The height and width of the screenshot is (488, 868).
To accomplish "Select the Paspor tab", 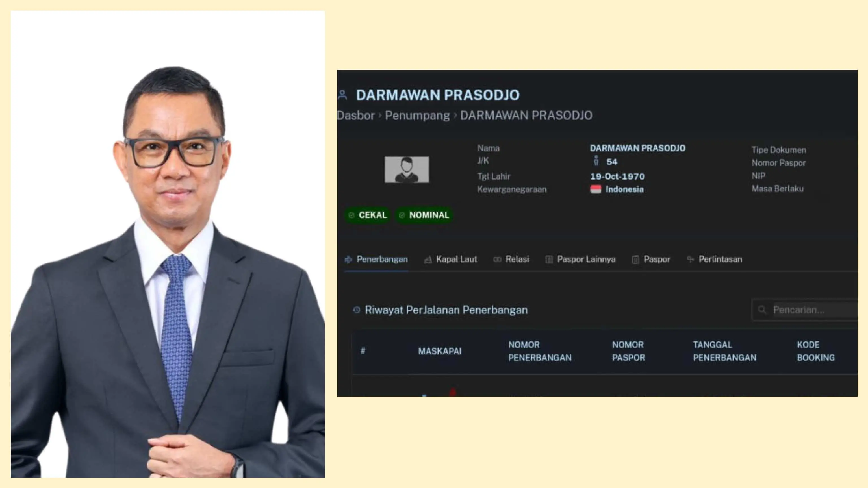I will click(651, 259).
